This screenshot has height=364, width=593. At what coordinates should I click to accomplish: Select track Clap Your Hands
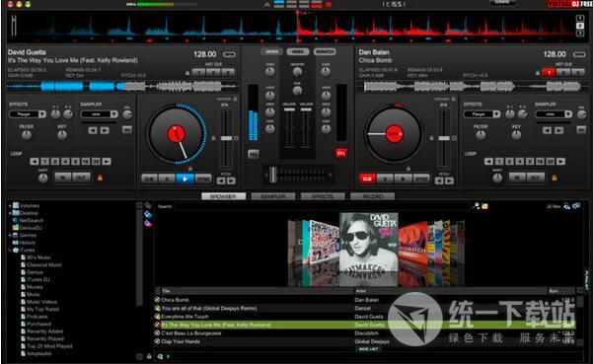181,341
